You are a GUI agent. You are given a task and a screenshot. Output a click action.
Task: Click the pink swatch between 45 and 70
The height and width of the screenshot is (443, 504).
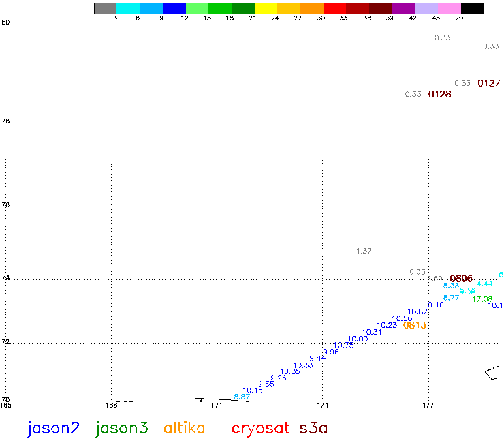pyautogui.click(x=450, y=8)
